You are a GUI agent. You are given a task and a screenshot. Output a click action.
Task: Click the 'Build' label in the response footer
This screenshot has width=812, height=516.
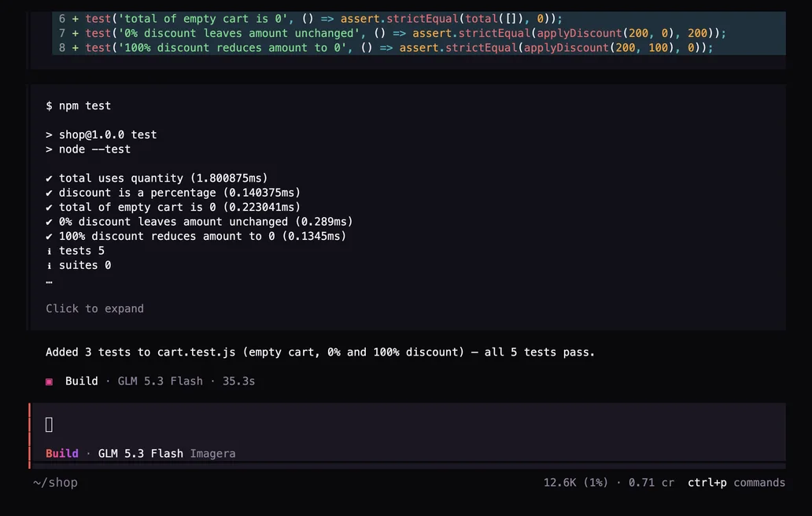tap(81, 381)
